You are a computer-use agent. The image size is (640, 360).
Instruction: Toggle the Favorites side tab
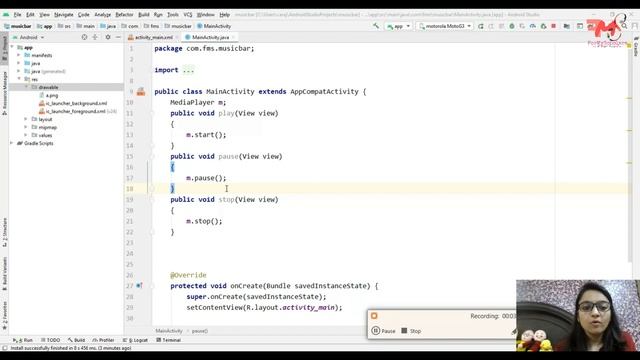[x=4, y=316]
